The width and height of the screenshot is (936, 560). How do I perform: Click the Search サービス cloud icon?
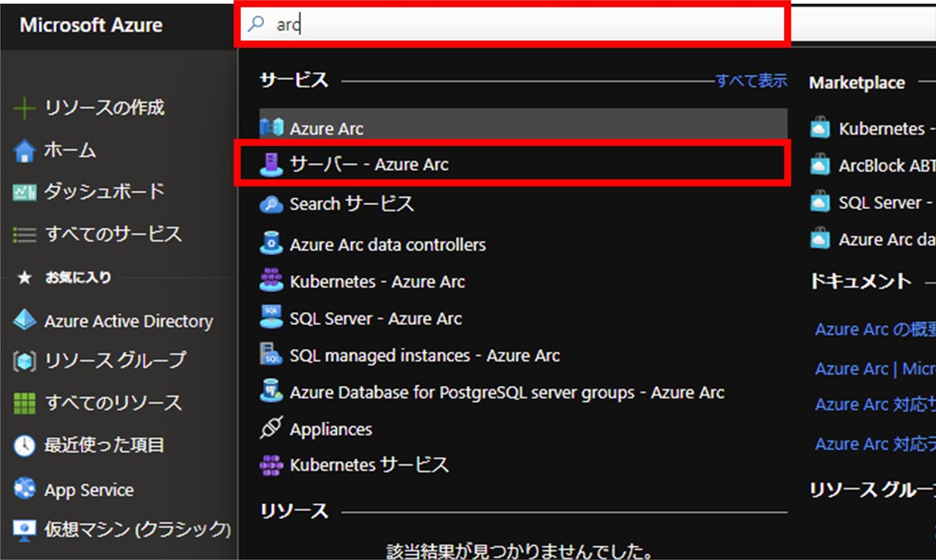(x=271, y=205)
